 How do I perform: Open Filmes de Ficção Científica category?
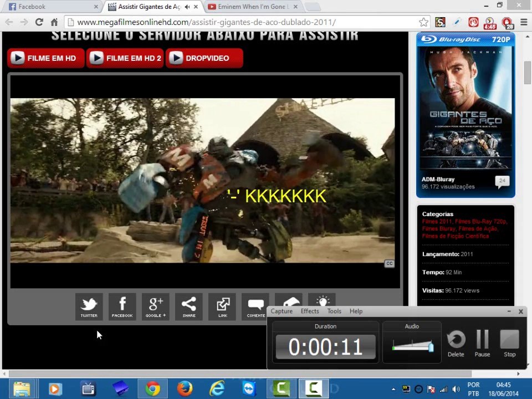pos(456,236)
